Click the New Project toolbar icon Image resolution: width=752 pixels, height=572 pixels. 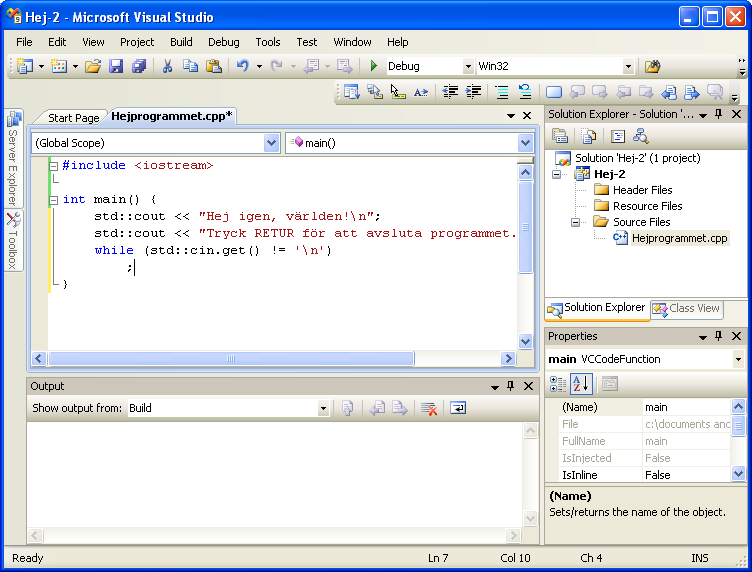(x=24, y=66)
